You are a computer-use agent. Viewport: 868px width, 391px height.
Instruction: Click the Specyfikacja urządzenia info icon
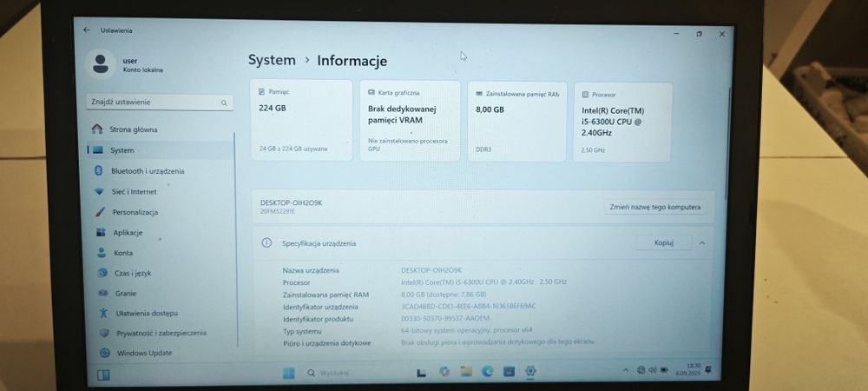click(x=266, y=242)
